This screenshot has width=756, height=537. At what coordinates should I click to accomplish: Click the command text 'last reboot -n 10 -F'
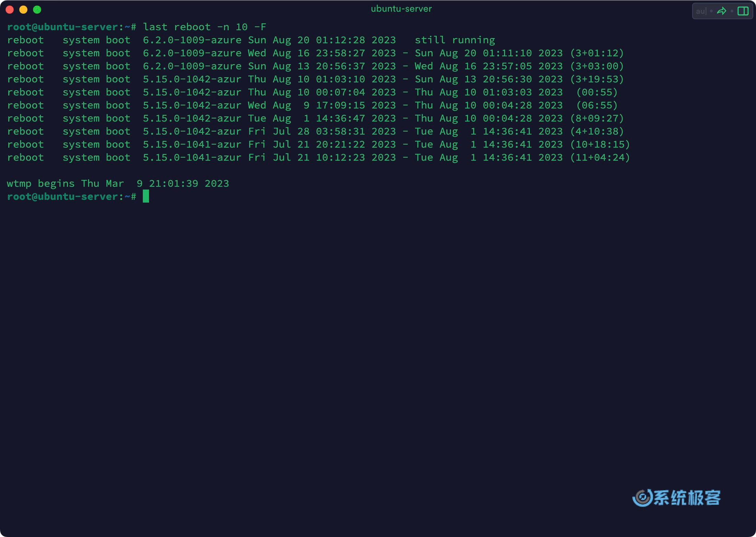click(x=205, y=27)
